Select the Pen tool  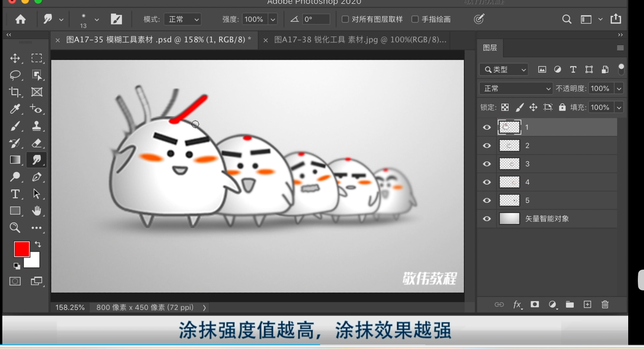pyautogui.click(x=37, y=177)
